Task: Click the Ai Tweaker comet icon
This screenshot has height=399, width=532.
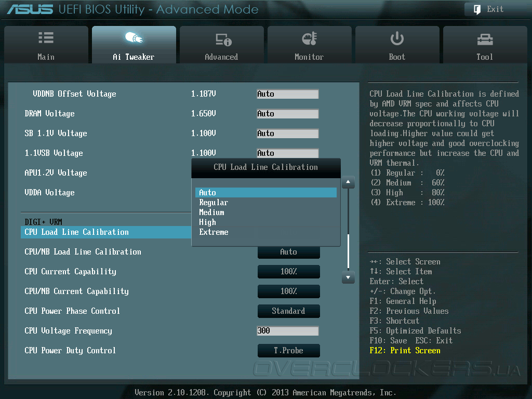Action: [x=134, y=37]
